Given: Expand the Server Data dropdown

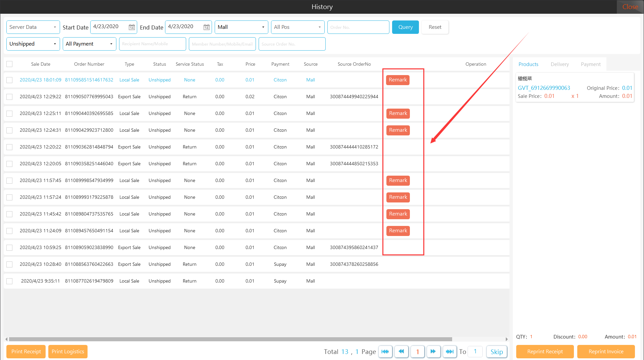Looking at the screenshot, I should coord(33,27).
